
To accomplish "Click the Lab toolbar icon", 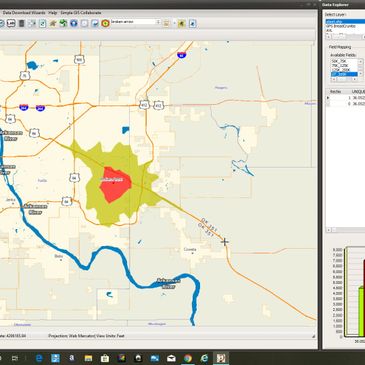I will pos(11,23).
